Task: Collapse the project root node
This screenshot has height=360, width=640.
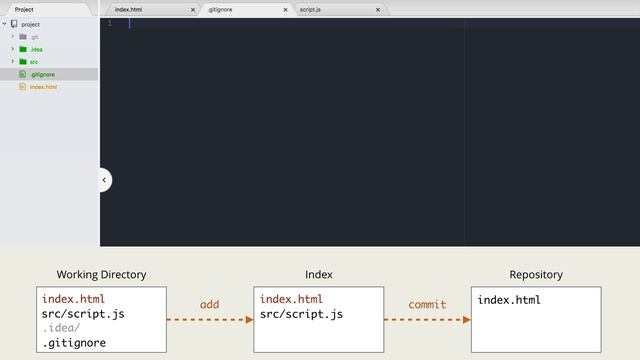Action: tap(4, 24)
